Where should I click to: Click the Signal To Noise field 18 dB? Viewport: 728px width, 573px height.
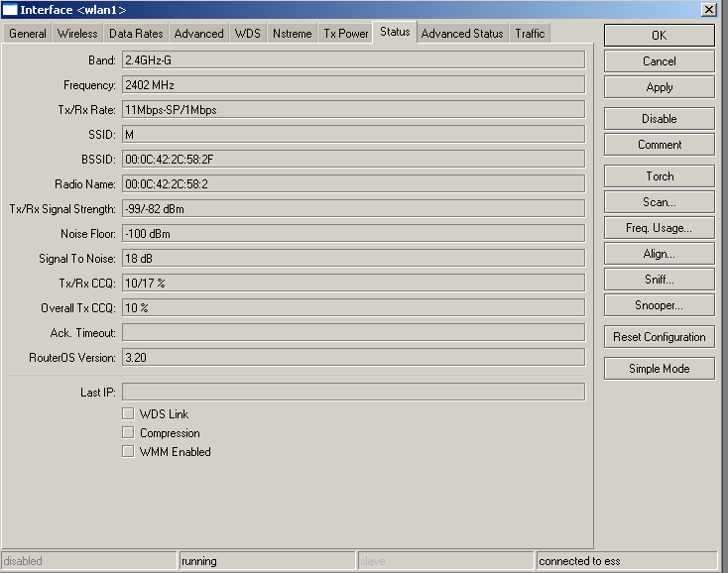(x=353, y=259)
